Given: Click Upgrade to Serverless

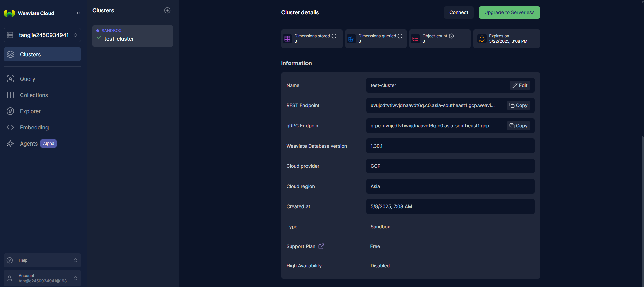Looking at the screenshot, I should [x=509, y=12].
